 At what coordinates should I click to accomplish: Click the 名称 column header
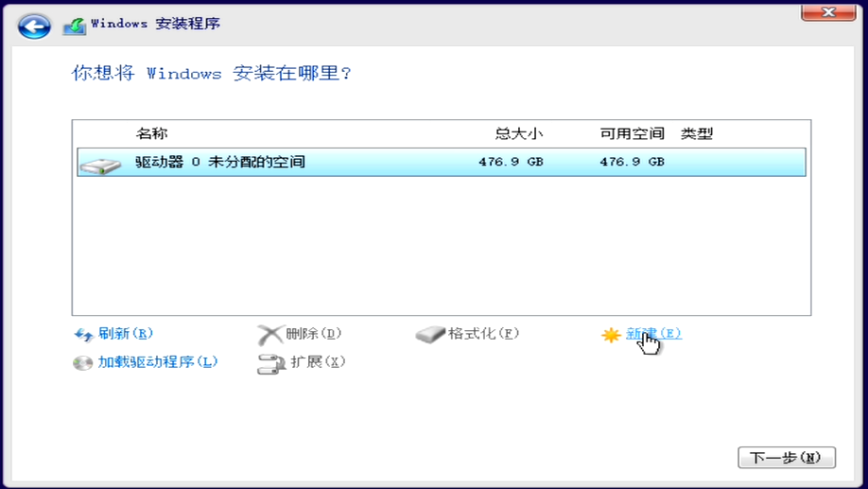tap(151, 133)
